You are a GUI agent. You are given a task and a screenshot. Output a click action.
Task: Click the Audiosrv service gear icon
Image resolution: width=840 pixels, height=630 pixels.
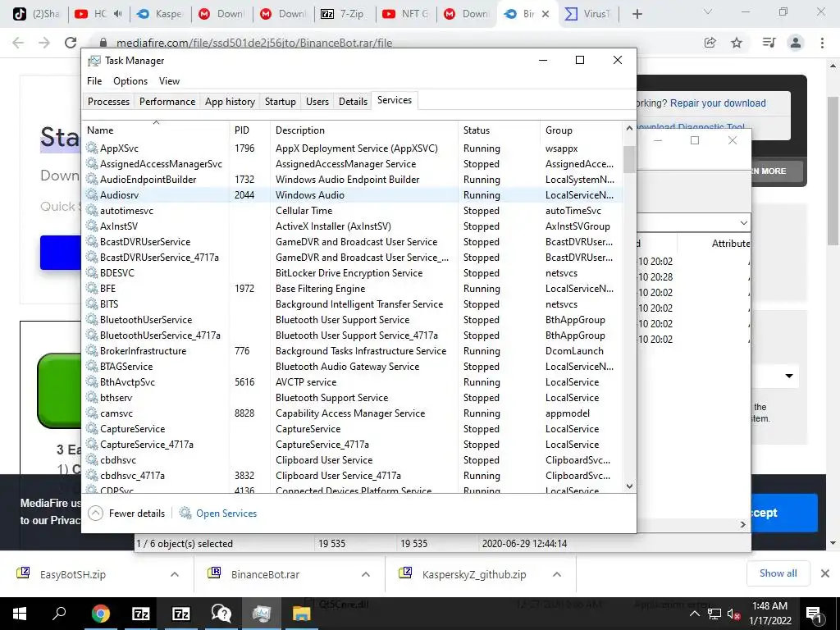pos(92,195)
